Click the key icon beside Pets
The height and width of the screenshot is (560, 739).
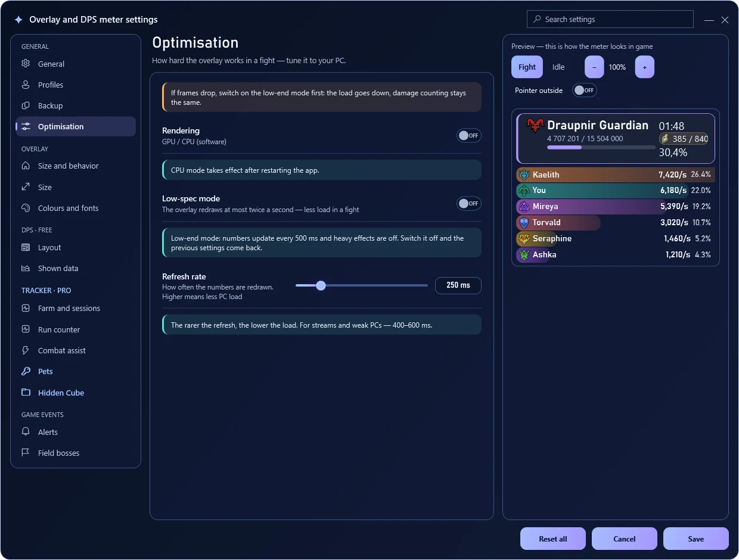pos(26,371)
